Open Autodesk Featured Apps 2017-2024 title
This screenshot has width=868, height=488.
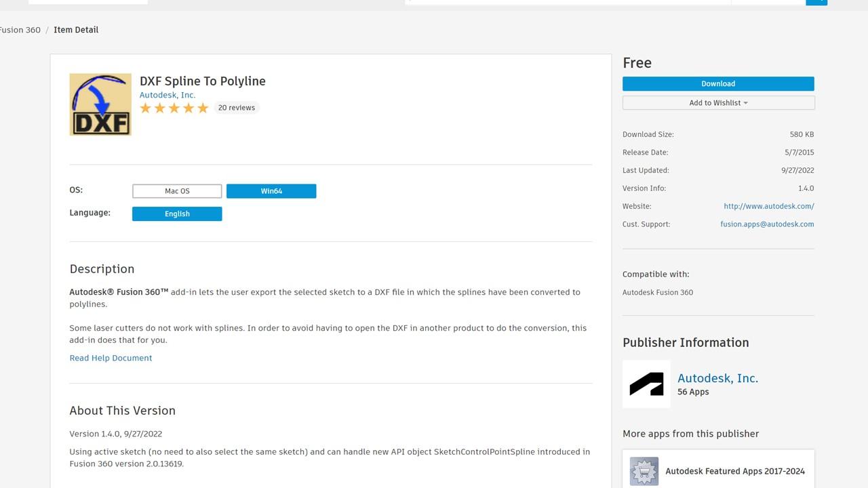pyautogui.click(x=735, y=471)
